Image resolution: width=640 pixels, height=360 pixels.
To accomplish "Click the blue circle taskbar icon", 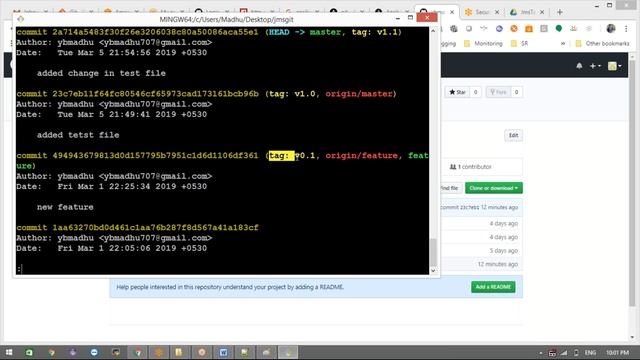I will [94, 352].
